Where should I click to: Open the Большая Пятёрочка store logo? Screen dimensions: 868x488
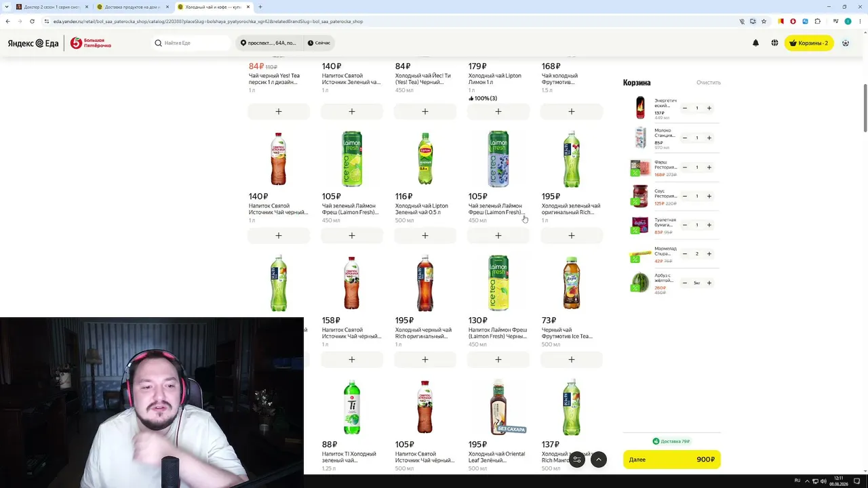(91, 43)
